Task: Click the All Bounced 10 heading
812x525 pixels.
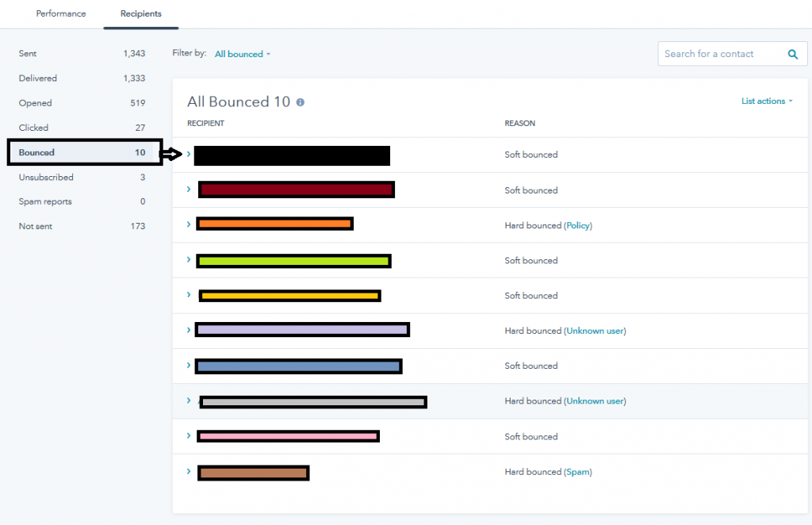Action: coord(239,102)
